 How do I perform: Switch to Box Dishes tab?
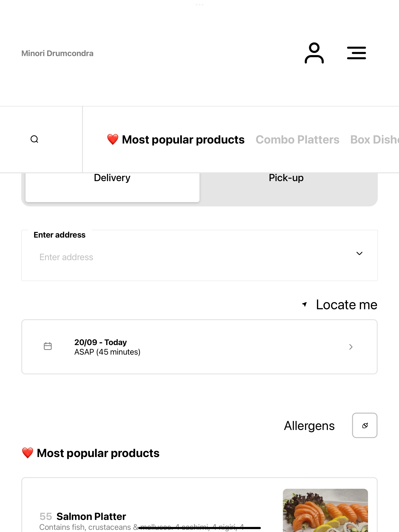click(x=374, y=139)
